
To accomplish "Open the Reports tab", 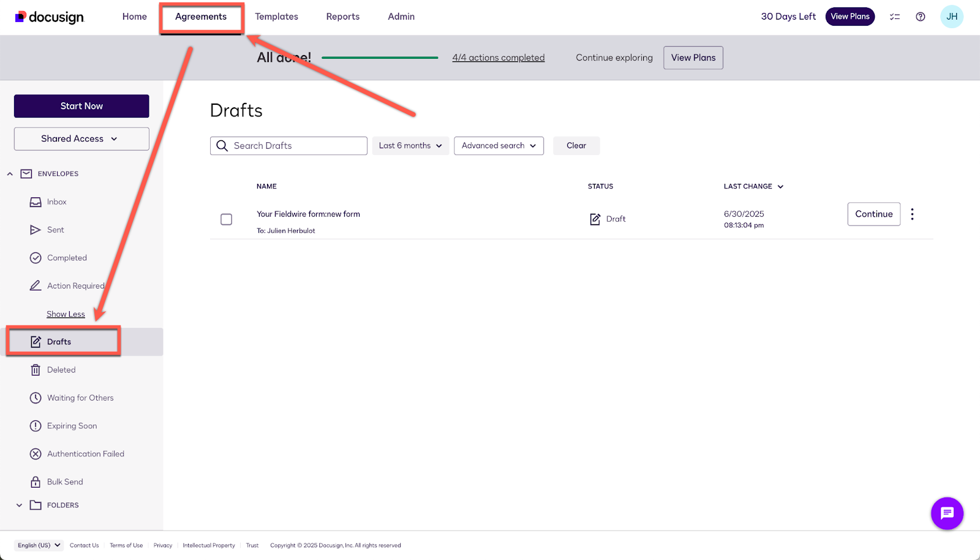I will 342,17.
